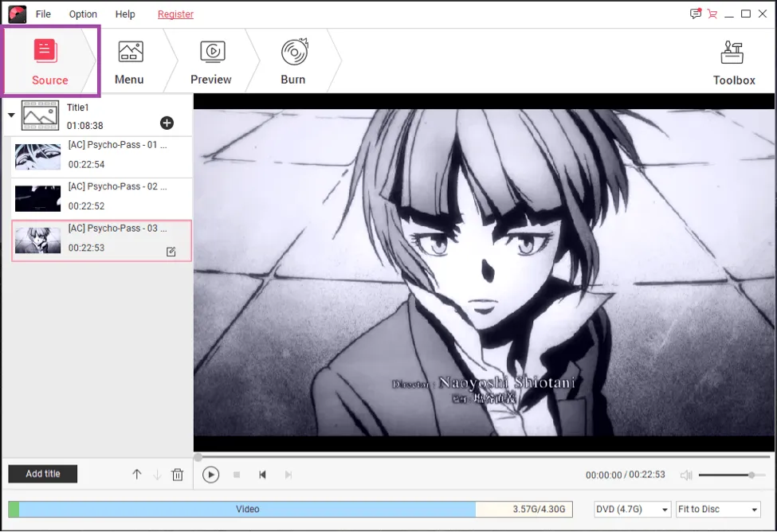The height and width of the screenshot is (532, 777).
Task: Edit the Psycho-Pass - 03 video
Action: [x=171, y=252]
